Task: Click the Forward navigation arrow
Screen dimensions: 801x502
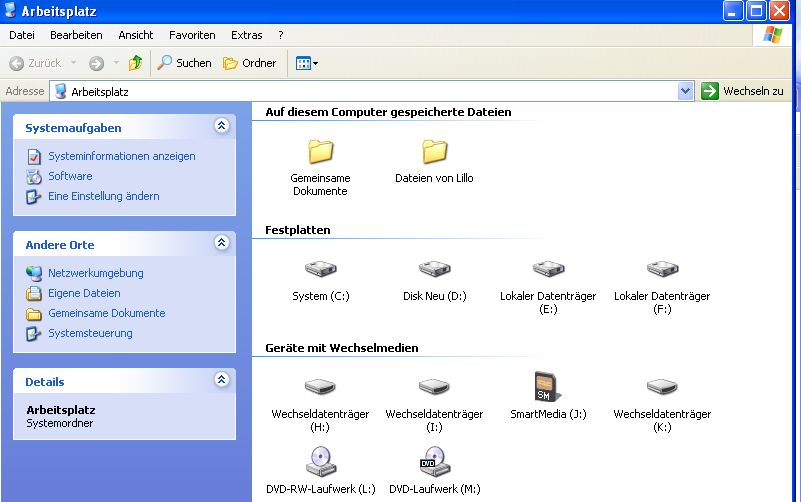Action: coord(96,63)
